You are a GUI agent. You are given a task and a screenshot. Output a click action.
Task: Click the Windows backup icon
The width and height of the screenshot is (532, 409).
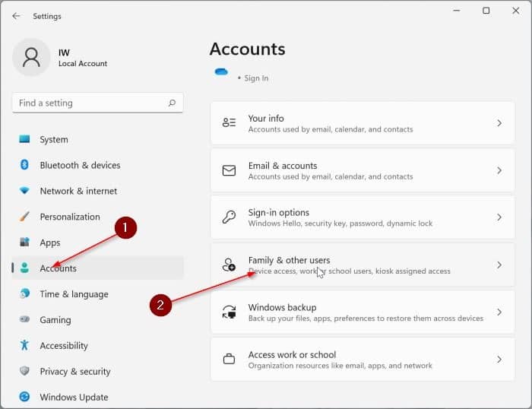click(x=229, y=312)
